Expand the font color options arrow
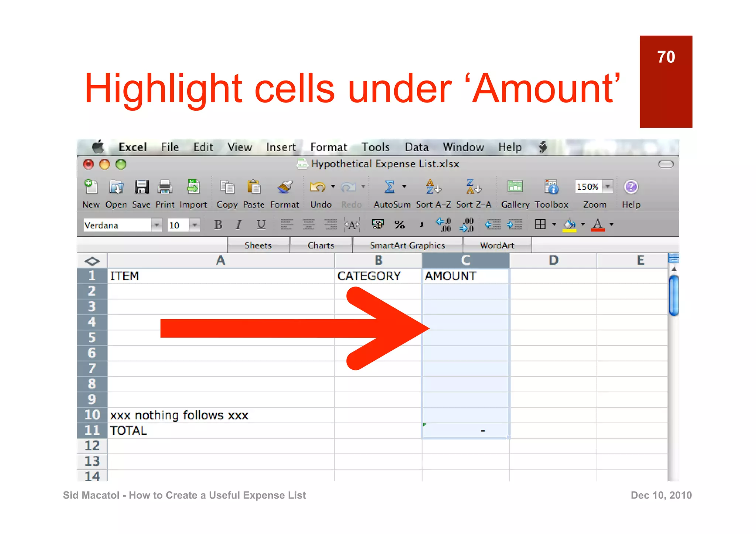Screen dimensions: 756x534 [611, 224]
